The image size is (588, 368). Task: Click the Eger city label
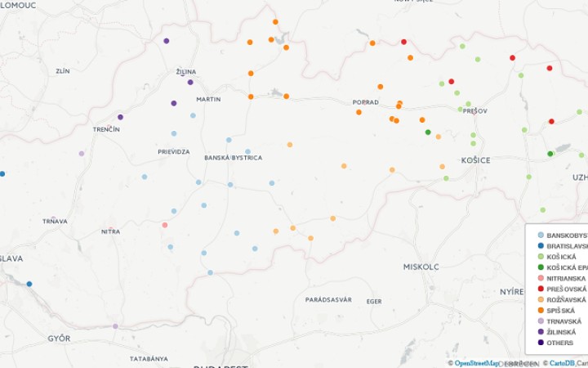click(x=374, y=302)
